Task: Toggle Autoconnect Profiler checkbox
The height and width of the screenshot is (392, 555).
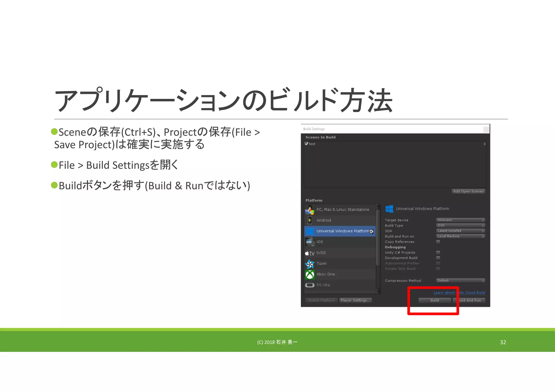Action: pos(438,263)
